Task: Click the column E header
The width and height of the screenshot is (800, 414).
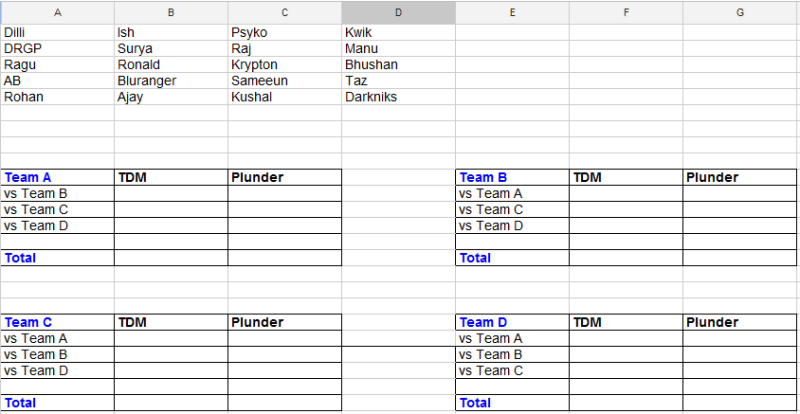Action: pos(512,12)
